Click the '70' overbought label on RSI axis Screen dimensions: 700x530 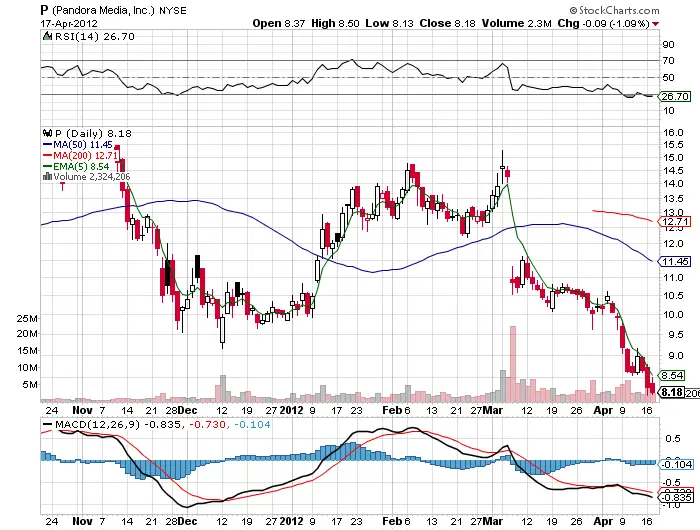(669, 60)
